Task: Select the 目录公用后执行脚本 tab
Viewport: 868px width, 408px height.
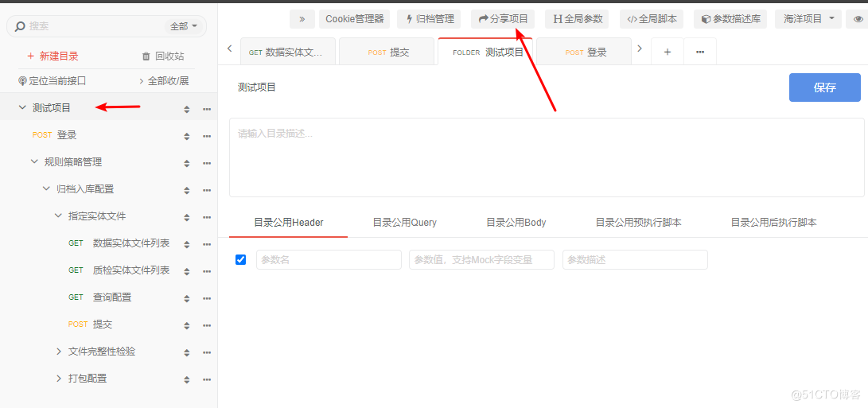Action: (774, 223)
